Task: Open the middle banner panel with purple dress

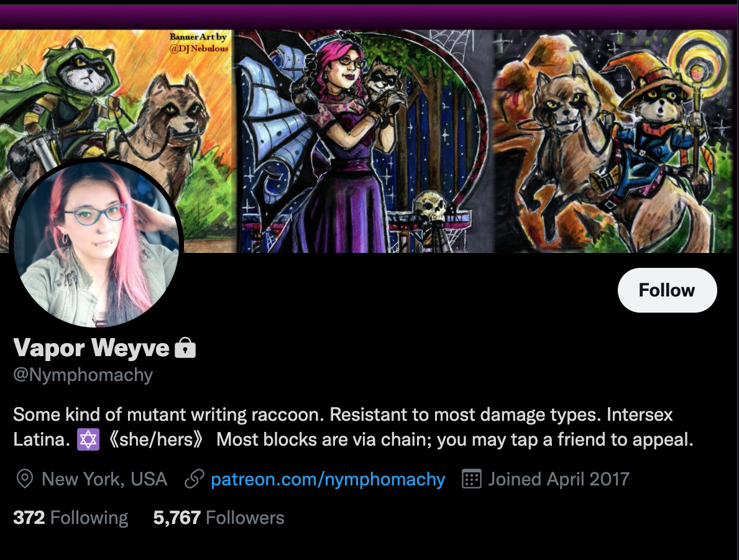Action: click(x=364, y=142)
